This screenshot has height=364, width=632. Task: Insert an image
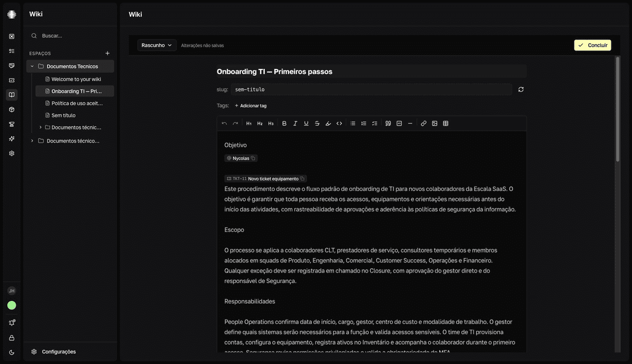(434, 124)
